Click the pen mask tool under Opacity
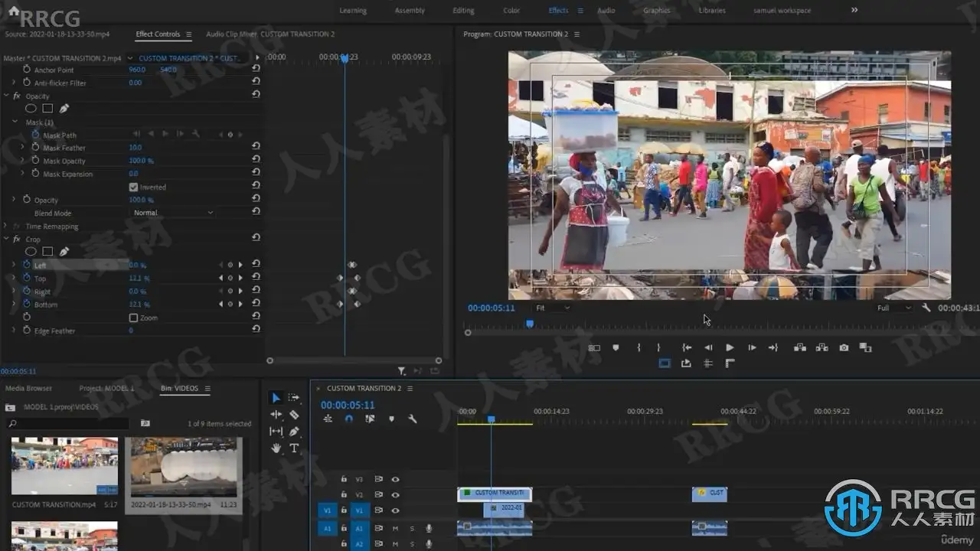Image resolution: width=980 pixels, height=551 pixels. click(64, 109)
